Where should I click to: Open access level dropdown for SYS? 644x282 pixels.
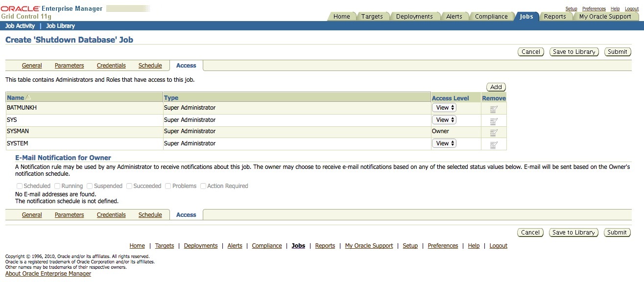click(444, 120)
